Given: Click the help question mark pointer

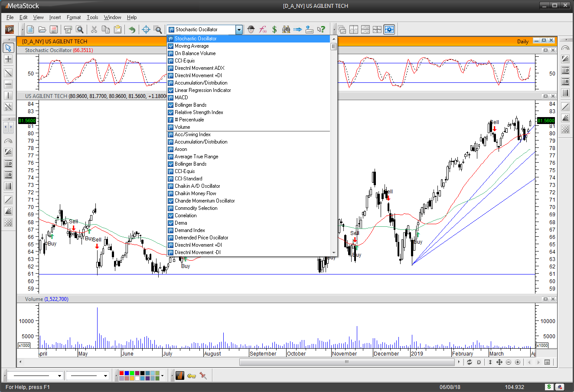Looking at the screenshot, I should (x=321, y=29).
